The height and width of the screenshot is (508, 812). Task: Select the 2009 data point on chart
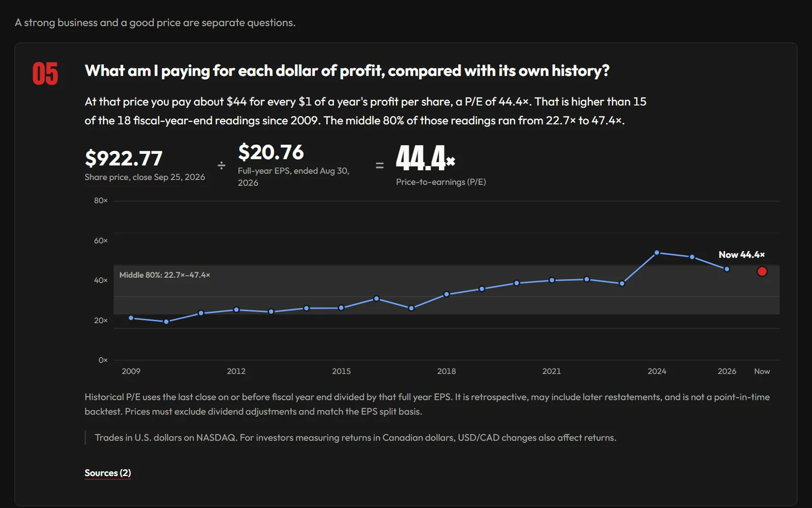(131, 318)
